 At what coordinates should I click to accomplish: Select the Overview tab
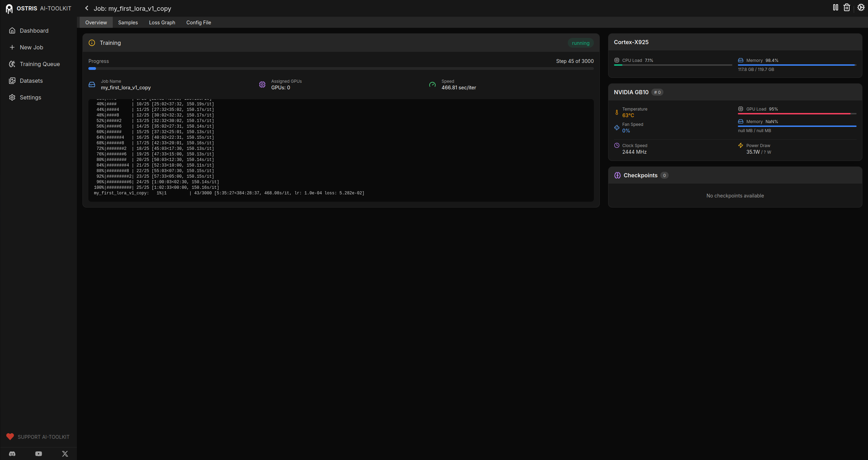pyautogui.click(x=96, y=23)
